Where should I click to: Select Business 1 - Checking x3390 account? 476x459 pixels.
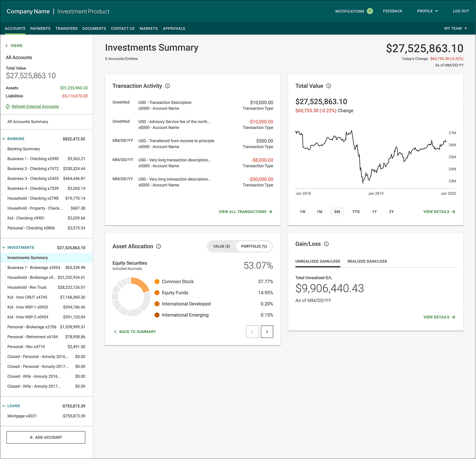tap(46, 159)
